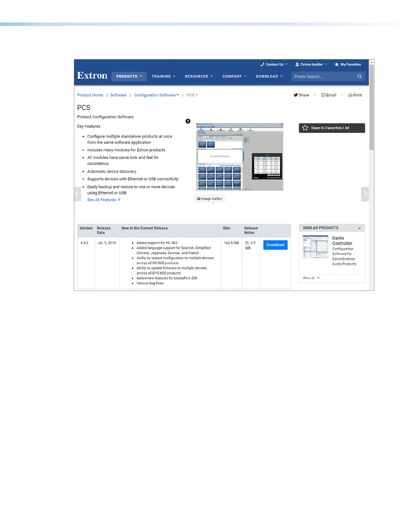Click in the Power Search field
Image resolution: width=411 pixels, height=532 pixels.
pos(324,76)
